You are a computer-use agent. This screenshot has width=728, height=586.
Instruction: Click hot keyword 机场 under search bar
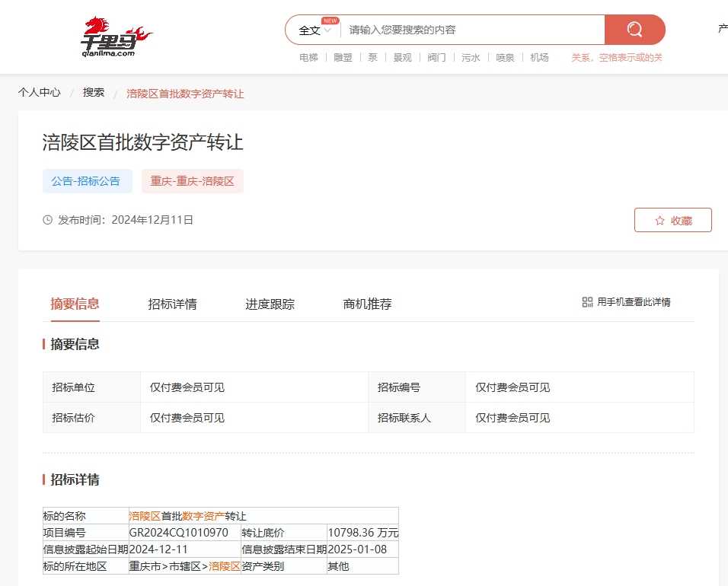point(539,58)
